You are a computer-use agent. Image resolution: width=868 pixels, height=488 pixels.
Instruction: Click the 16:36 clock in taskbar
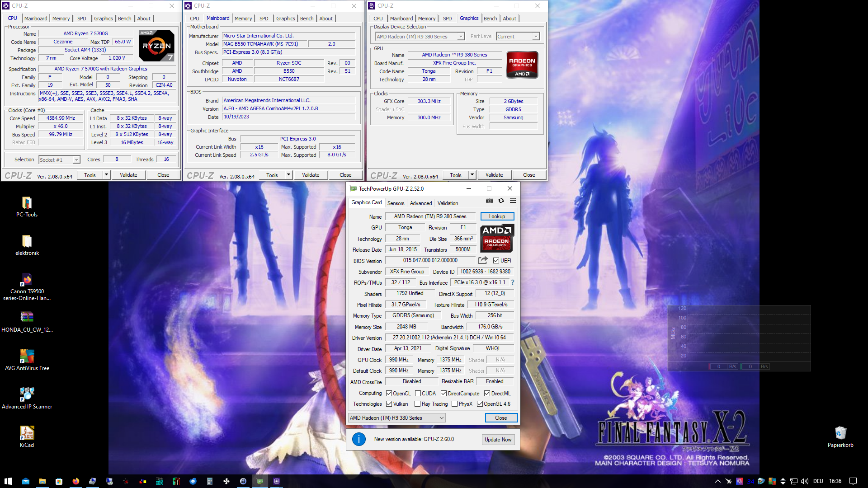click(835, 481)
